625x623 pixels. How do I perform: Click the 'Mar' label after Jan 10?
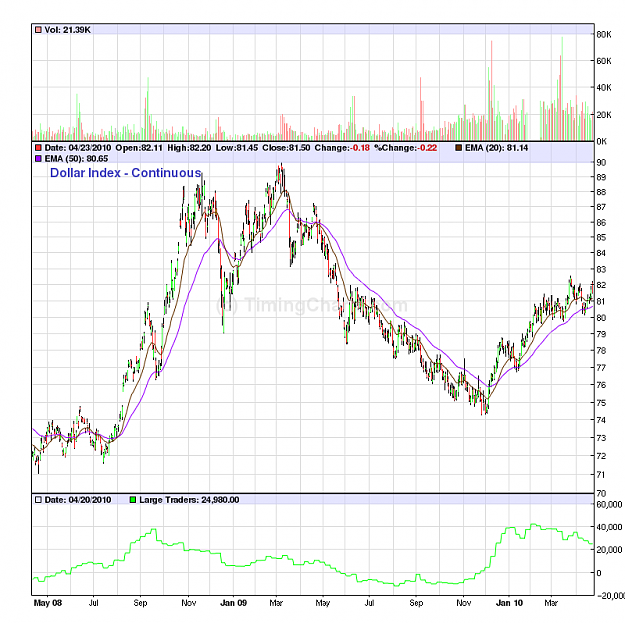[x=551, y=603]
